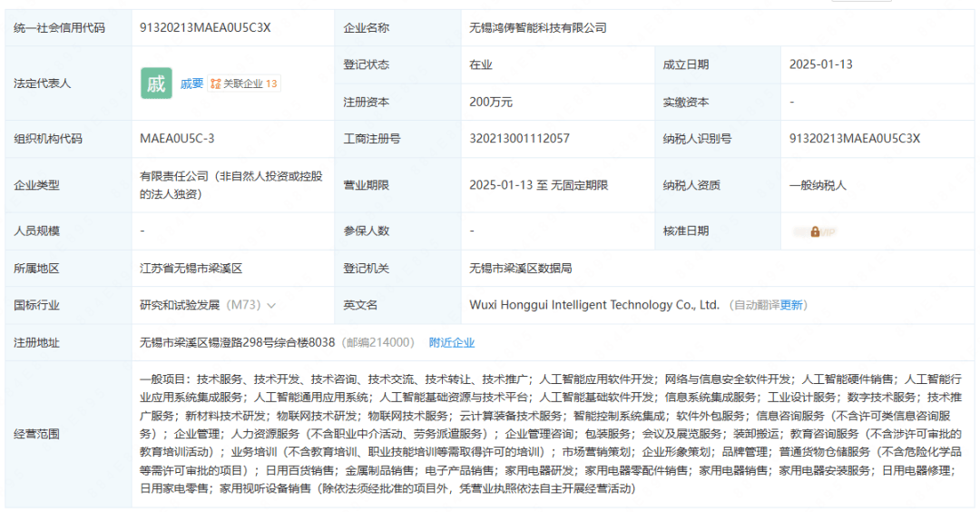Click the 经营范围 label cell
Viewport: 980px width, 512px height.
click(x=68, y=434)
